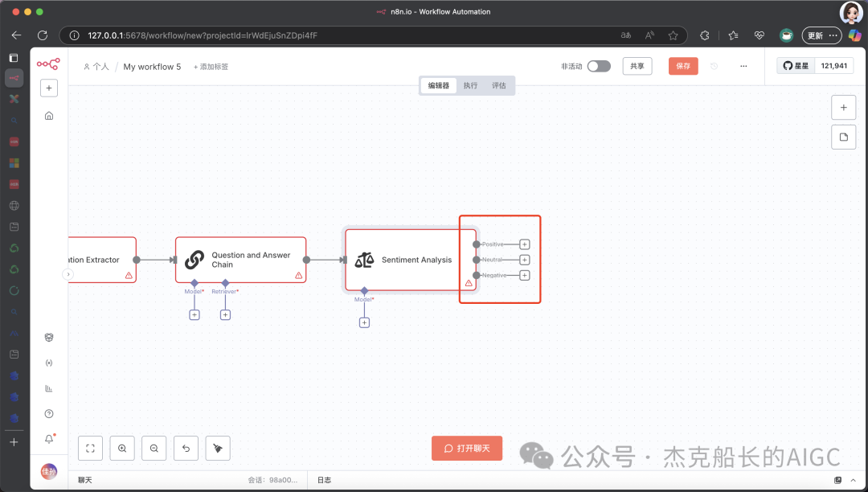Expand the logs panel chevron at bottom
Screen dimensions: 868x492
(x=853, y=480)
